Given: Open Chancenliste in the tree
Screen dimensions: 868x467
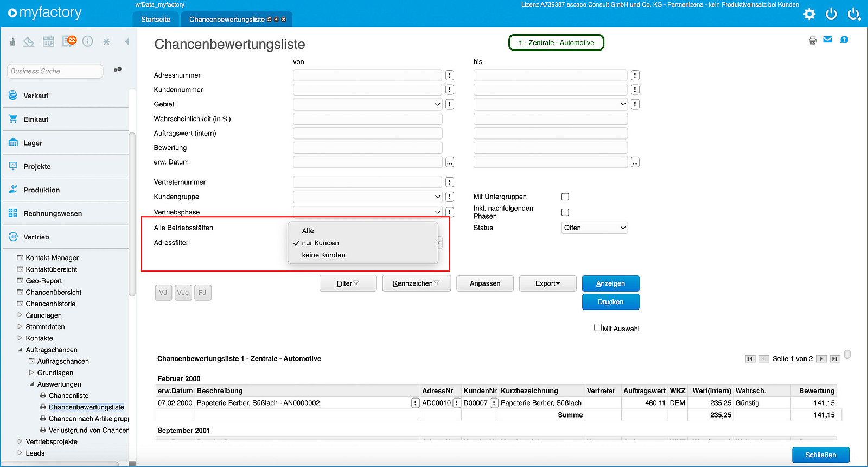Looking at the screenshot, I should (68, 396).
